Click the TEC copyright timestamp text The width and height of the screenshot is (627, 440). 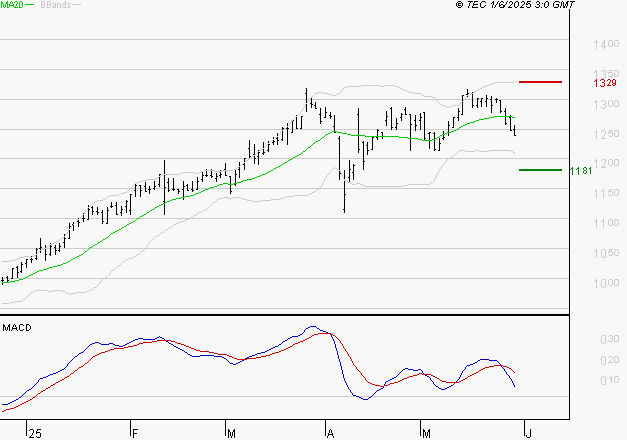[516, 5]
